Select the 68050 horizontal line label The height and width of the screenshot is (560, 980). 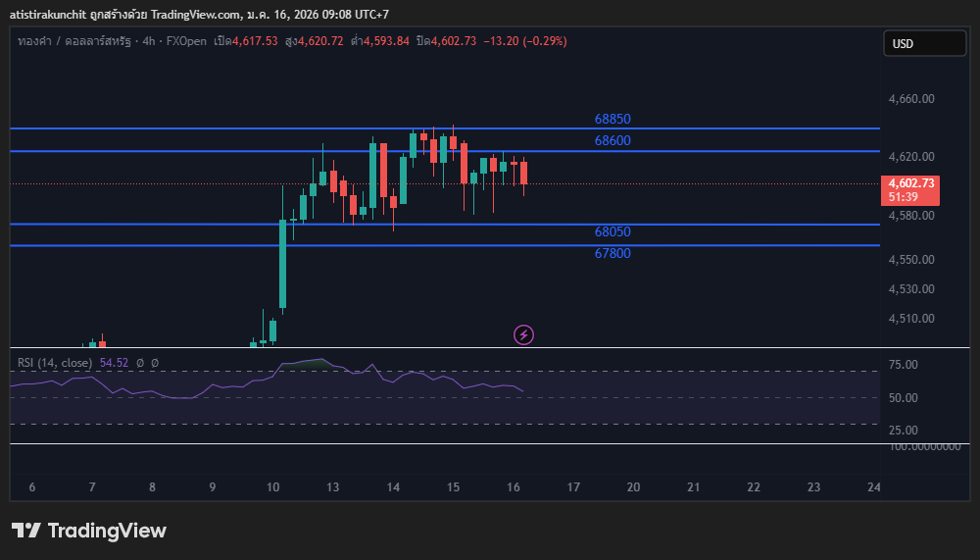(x=612, y=232)
